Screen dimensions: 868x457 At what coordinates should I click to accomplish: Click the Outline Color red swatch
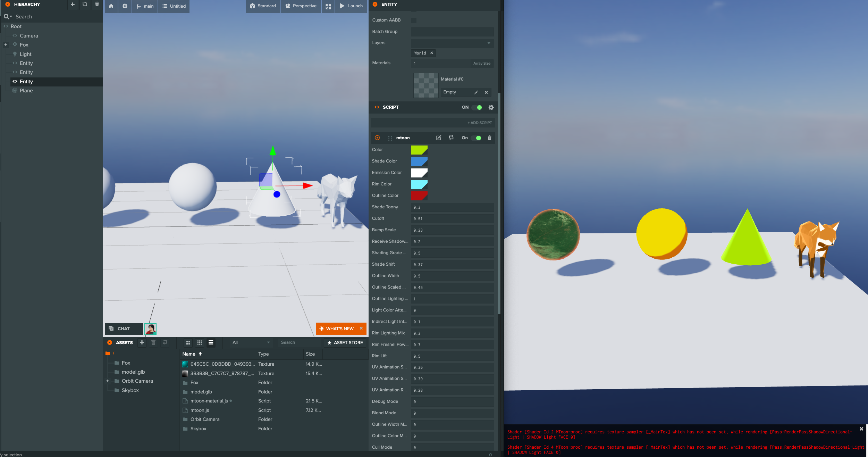419,196
